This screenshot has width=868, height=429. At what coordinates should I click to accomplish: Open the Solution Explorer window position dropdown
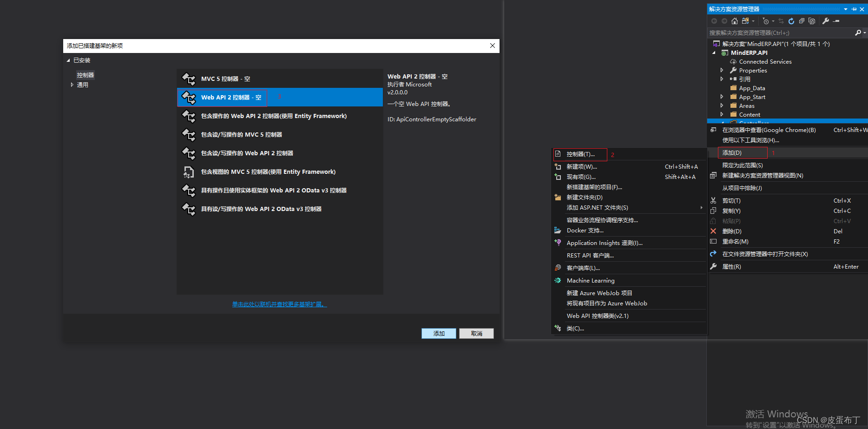point(846,9)
